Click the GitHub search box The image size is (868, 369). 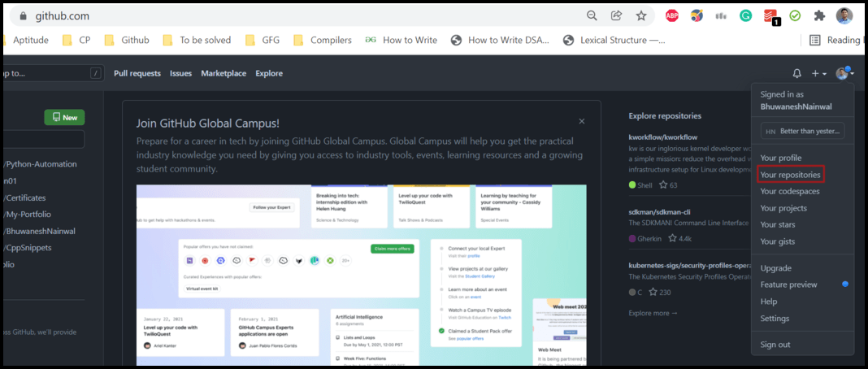click(x=53, y=73)
